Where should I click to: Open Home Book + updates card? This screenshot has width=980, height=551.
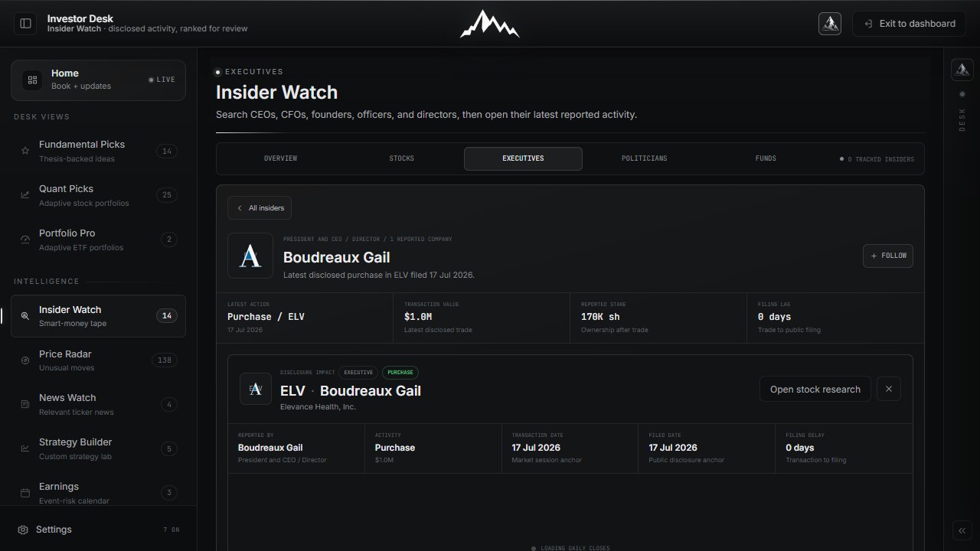pyautogui.click(x=98, y=80)
